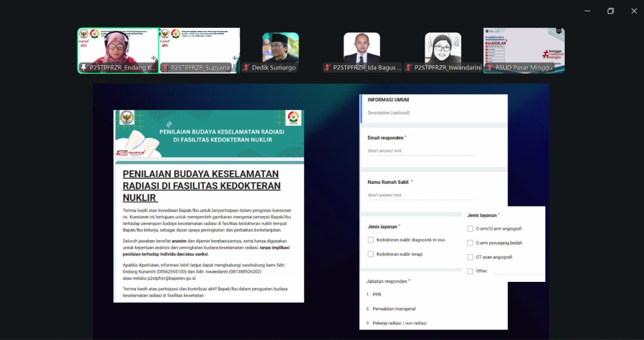Check the Kedokteran nuklir terapi option
644x340 pixels.
(x=371, y=254)
